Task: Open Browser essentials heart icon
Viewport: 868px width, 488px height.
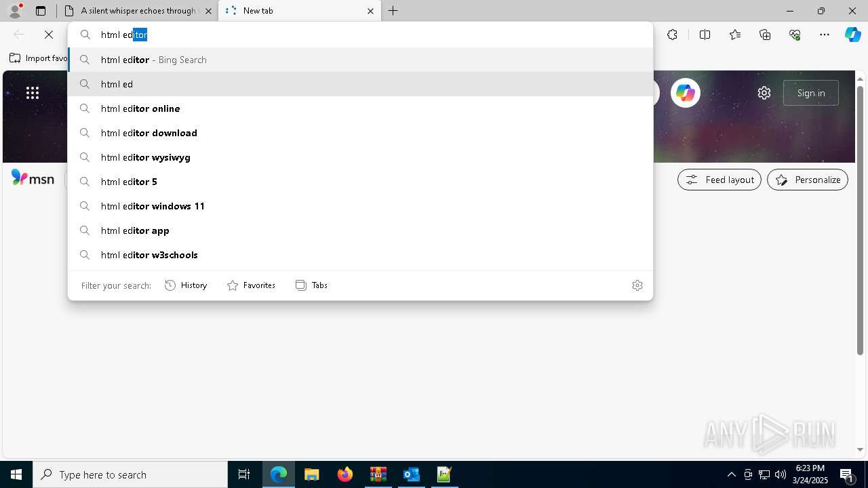Action: point(795,35)
